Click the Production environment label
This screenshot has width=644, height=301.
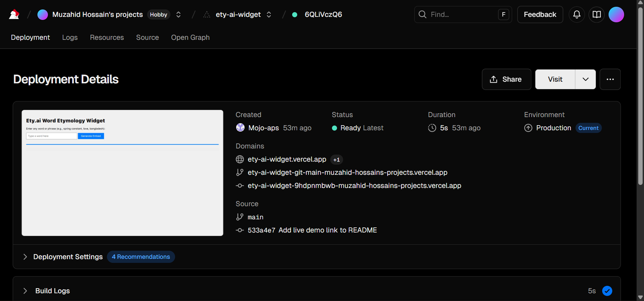tap(554, 128)
